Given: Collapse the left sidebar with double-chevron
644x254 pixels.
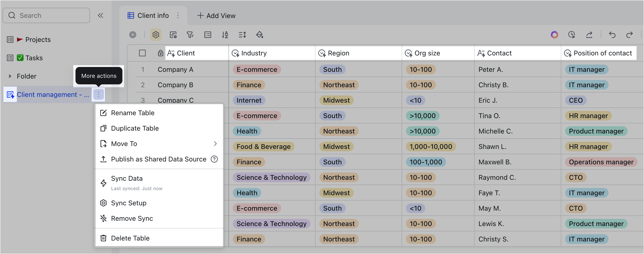Looking at the screenshot, I should point(101,15).
